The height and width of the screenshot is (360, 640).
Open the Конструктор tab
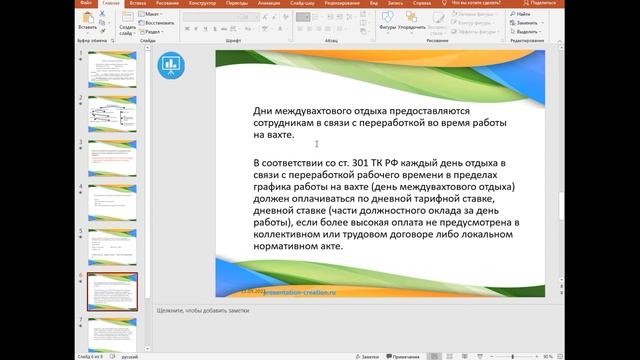pos(202,3)
